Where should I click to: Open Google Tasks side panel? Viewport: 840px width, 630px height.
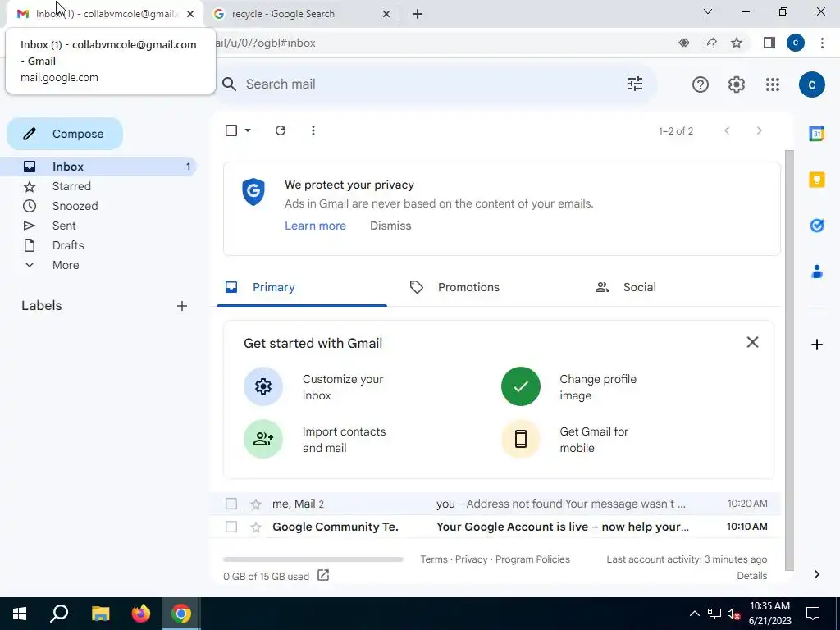pos(816,226)
